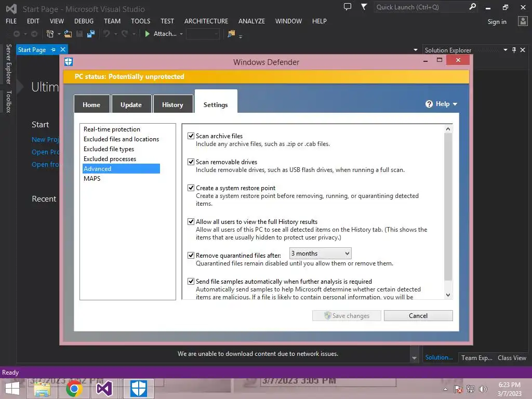Screen dimensions: 532x399
Task: Uncheck Allow all users to view History
Action: tap(191, 222)
